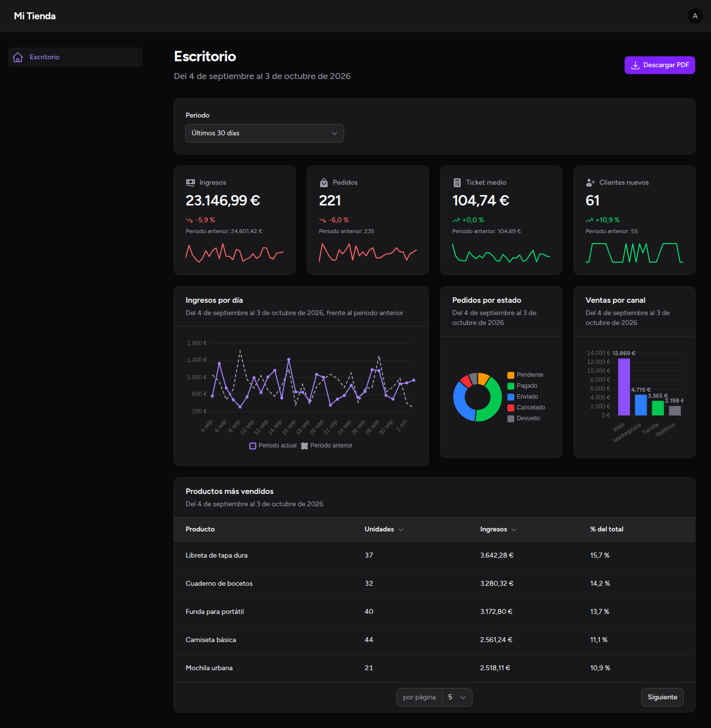Open the Periodo dropdown showing Últimos 30 días
The height and width of the screenshot is (728, 711).
pyautogui.click(x=265, y=133)
